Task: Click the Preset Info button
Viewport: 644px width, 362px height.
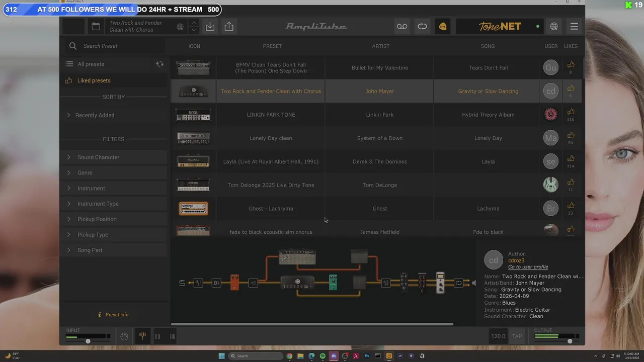Action: tap(113, 315)
